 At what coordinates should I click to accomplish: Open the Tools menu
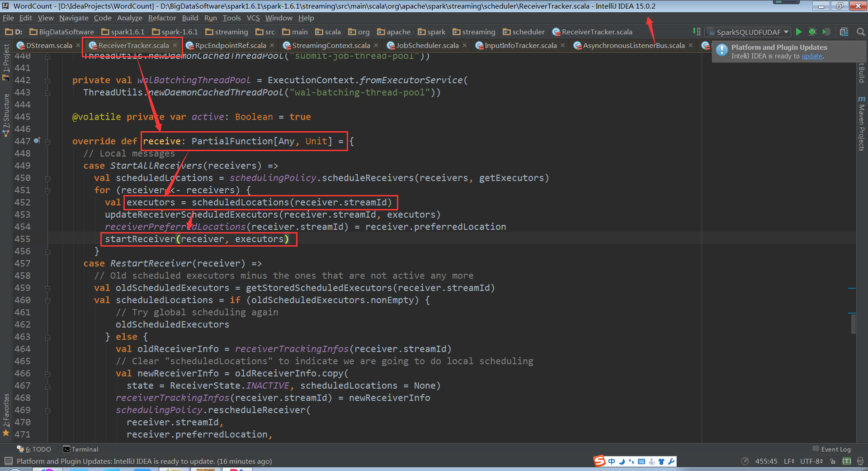(x=231, y=18)
